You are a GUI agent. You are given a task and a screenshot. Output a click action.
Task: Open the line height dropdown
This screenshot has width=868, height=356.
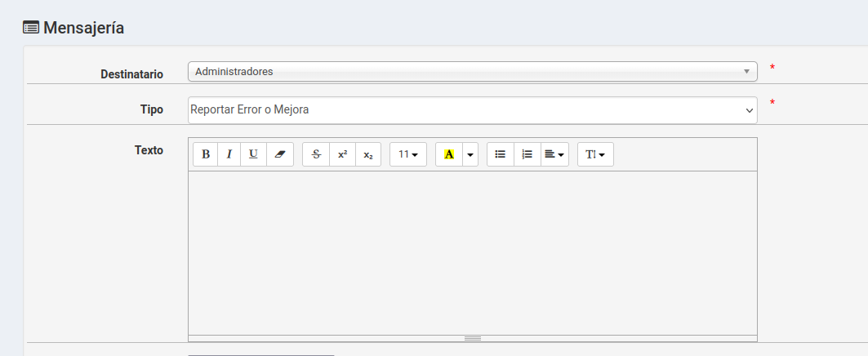595,154
